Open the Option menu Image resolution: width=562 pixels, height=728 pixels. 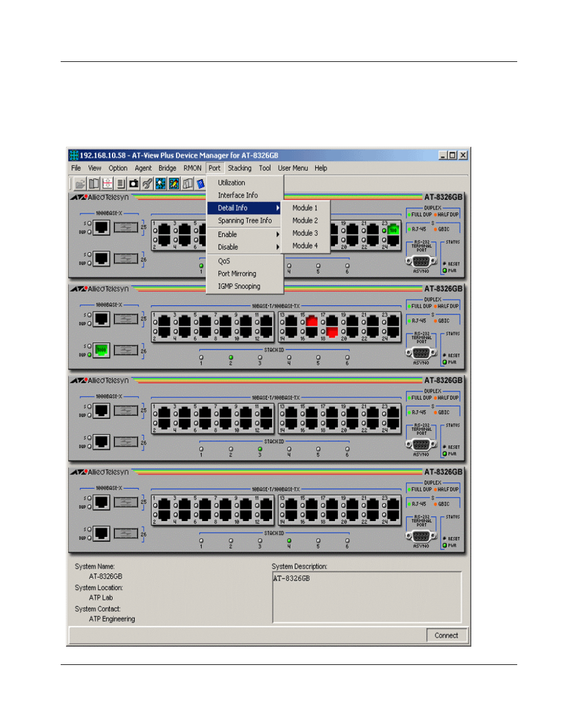pyautogui.click(x=118, y=168)
